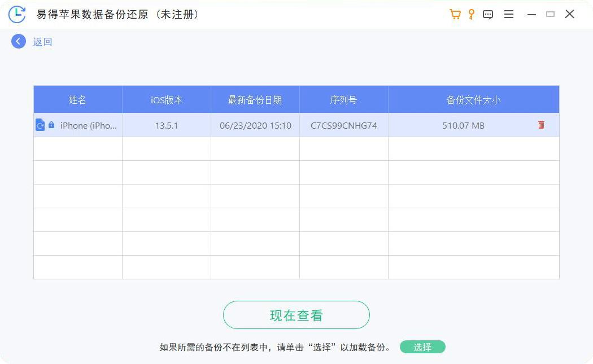This screenshot has height=364, width=593.
Task: Open the key registration icon
Action: (471, 14)
